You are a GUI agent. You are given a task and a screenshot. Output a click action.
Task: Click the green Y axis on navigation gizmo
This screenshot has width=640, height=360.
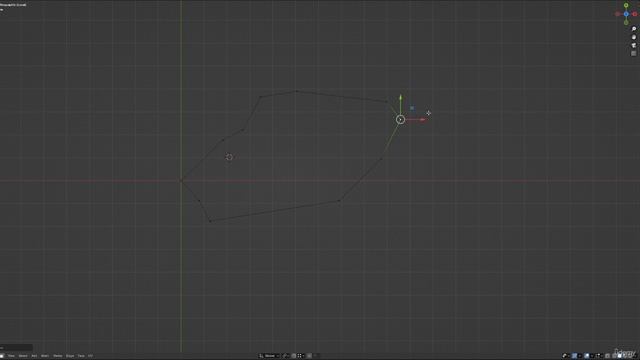[x=626, y=5]
